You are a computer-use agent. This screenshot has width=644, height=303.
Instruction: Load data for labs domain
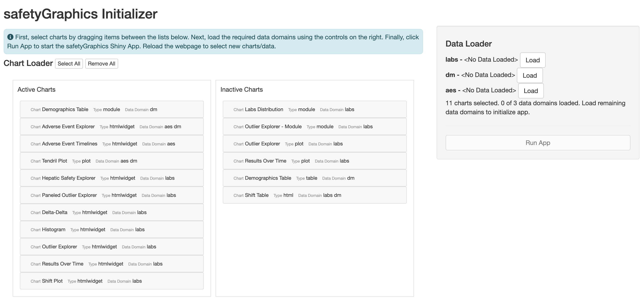pyautogui.click(x=533, y=60)
